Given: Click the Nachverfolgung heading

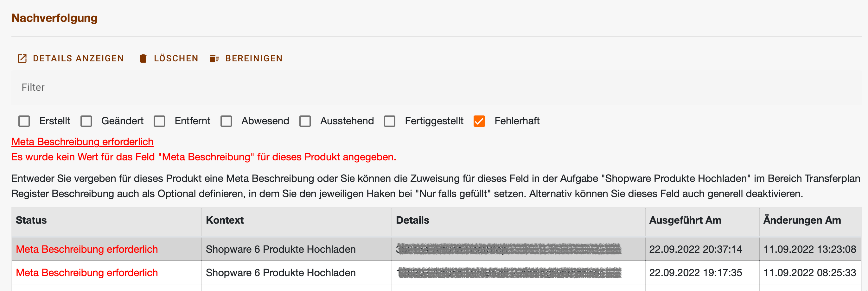Looking at the screenshot, I should (54, 18).
